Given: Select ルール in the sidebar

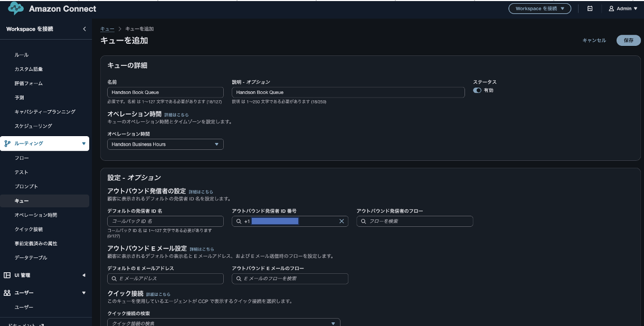Looking at the screenshot, I should click(x=22, y=55).
